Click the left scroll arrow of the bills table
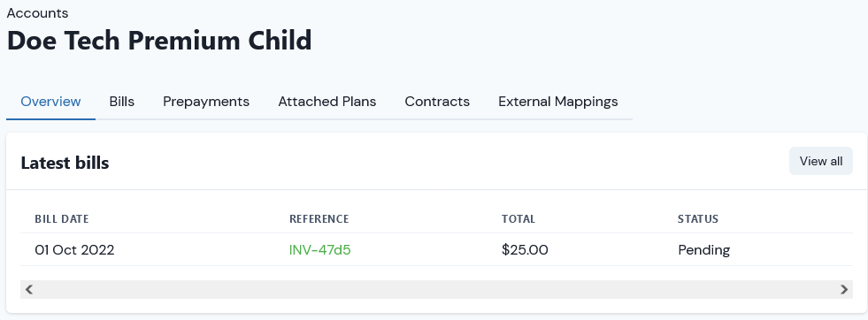868x320 pixels. 29,289
